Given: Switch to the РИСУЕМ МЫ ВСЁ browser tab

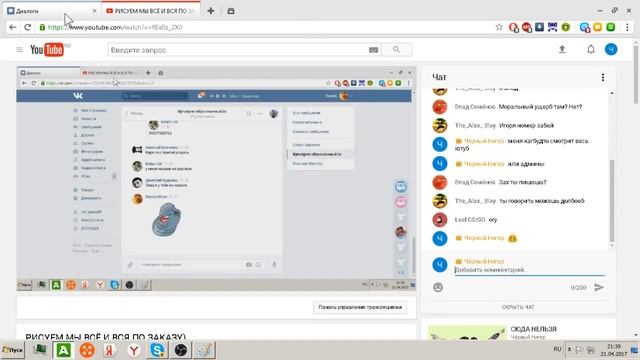Looking at the screenshot, I should pyautogui.click(x=151, y=11).
